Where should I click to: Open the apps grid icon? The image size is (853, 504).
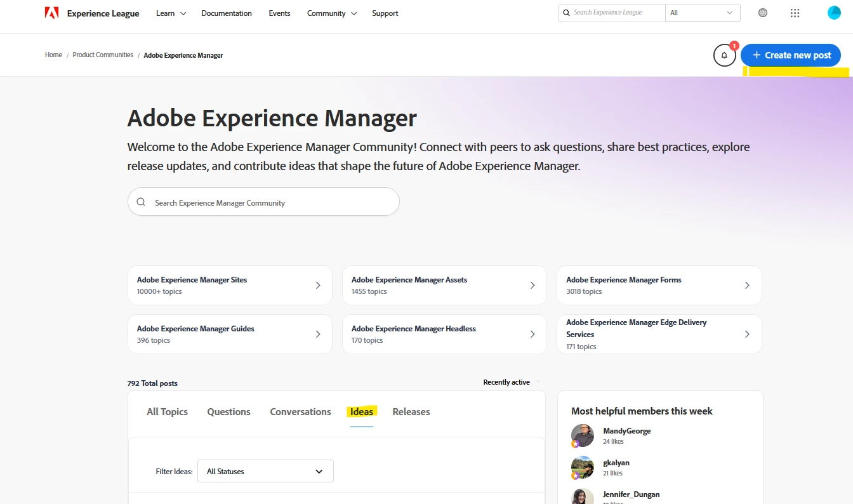795,13
